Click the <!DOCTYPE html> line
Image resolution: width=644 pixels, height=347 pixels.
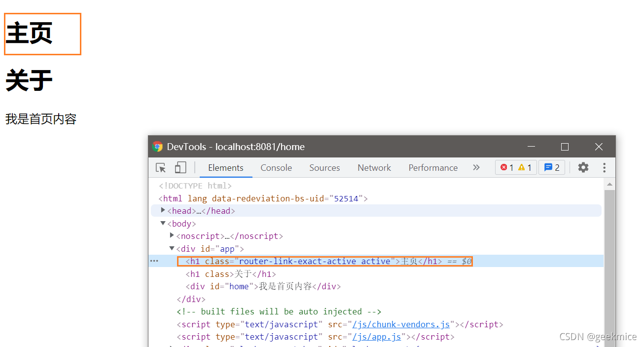195,186
